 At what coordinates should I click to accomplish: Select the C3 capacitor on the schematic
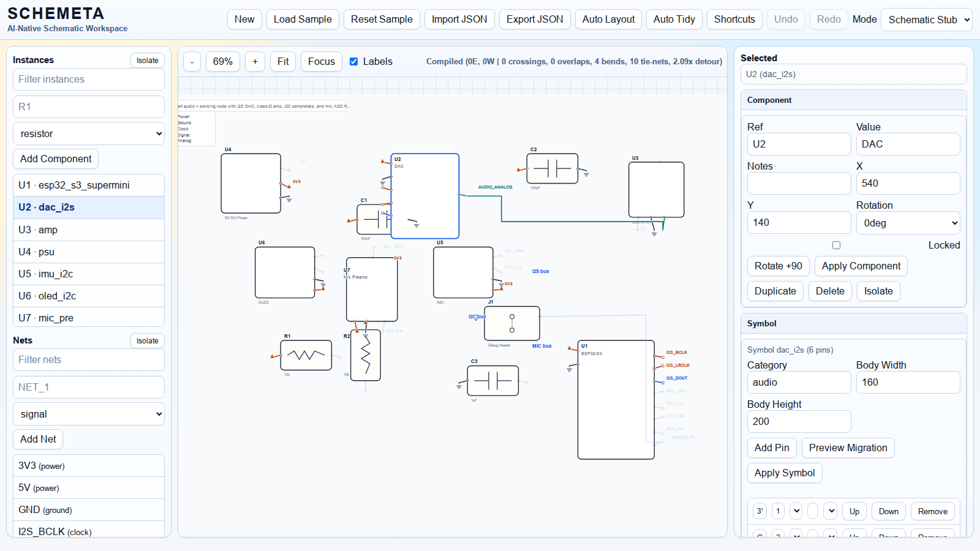coord(492,381)
